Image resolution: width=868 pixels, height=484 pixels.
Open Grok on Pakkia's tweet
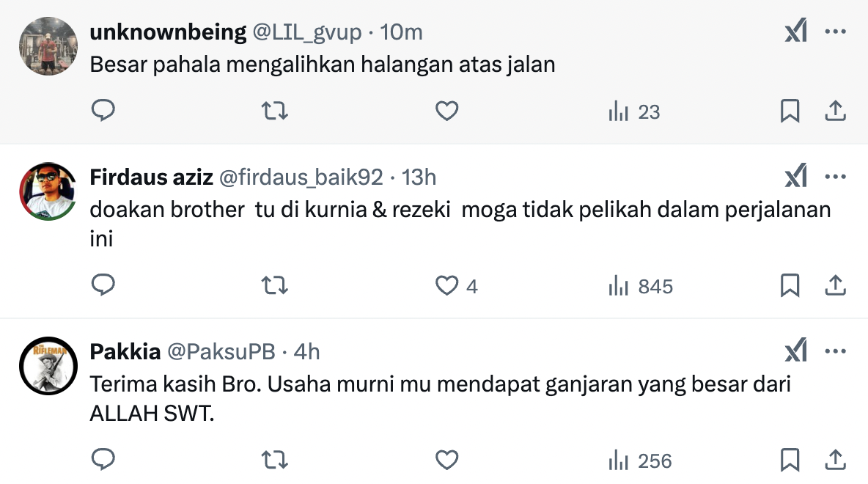click(795, 351)
